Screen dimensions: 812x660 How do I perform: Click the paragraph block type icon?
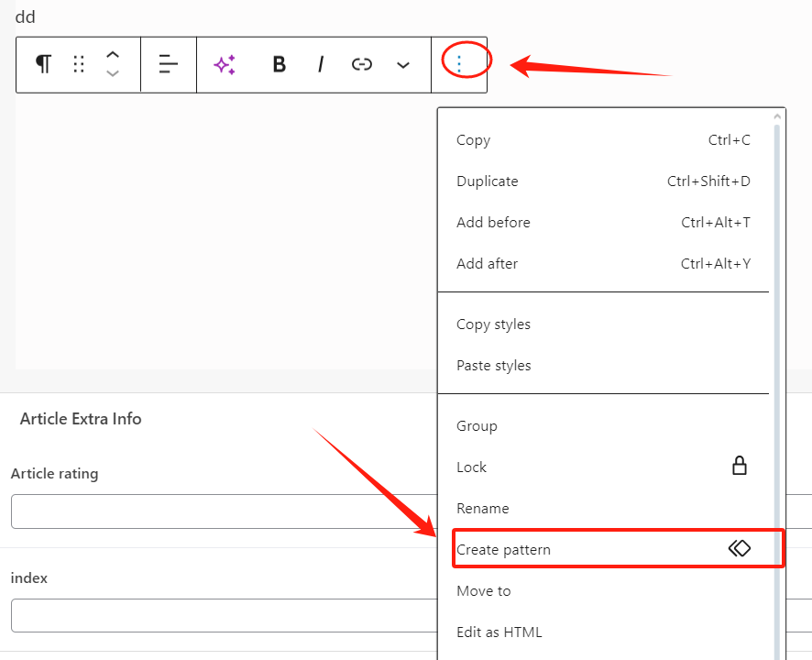43,64
